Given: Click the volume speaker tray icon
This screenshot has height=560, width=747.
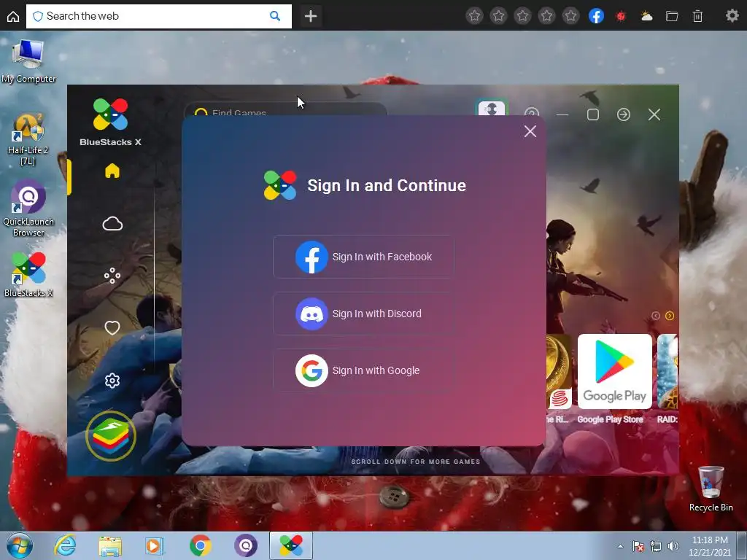Looking at the screenshot, I should point(673,546).
